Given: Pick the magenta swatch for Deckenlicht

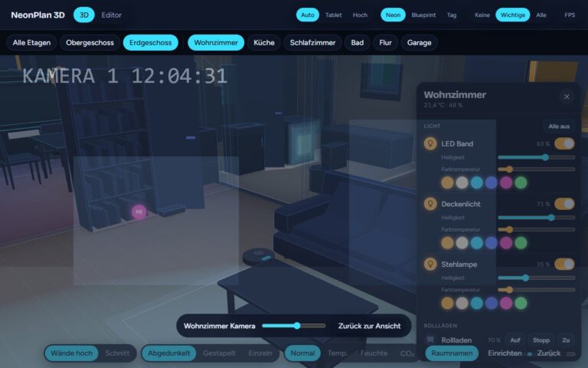Looking at the screenshot, I should click(x=506, y=243).
